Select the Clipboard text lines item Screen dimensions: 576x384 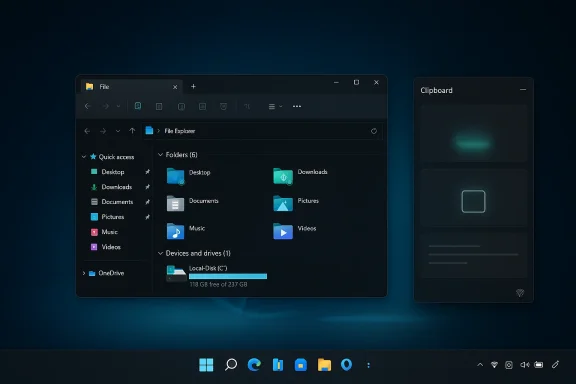tap(474, 255)
